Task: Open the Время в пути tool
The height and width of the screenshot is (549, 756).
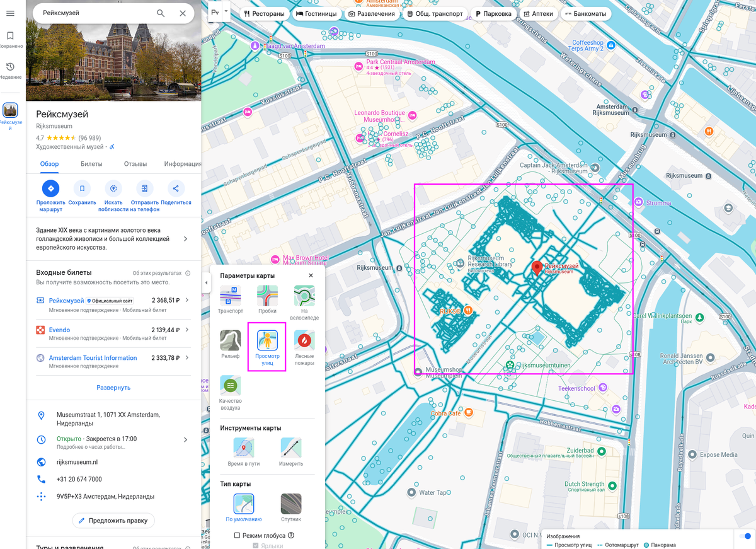Action: [x=244, y=451]
